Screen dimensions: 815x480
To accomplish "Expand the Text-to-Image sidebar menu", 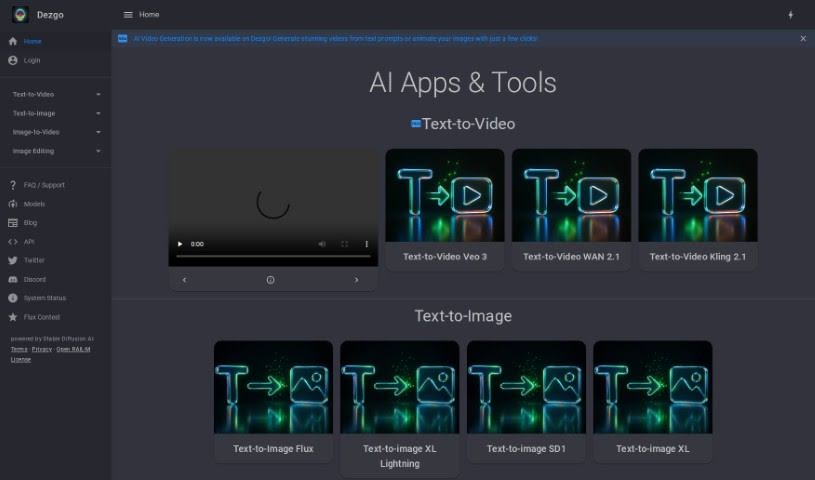I will tap(56, 113).
